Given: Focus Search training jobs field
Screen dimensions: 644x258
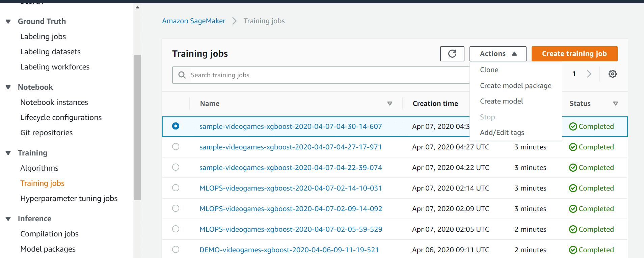Looking at the screenshot, I should [x=321, y=75].
